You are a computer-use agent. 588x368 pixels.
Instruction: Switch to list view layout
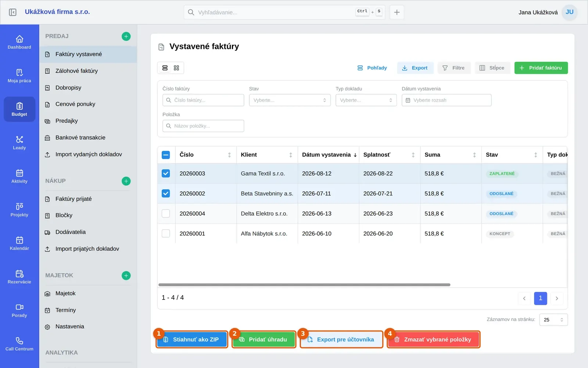coord(165,68)
